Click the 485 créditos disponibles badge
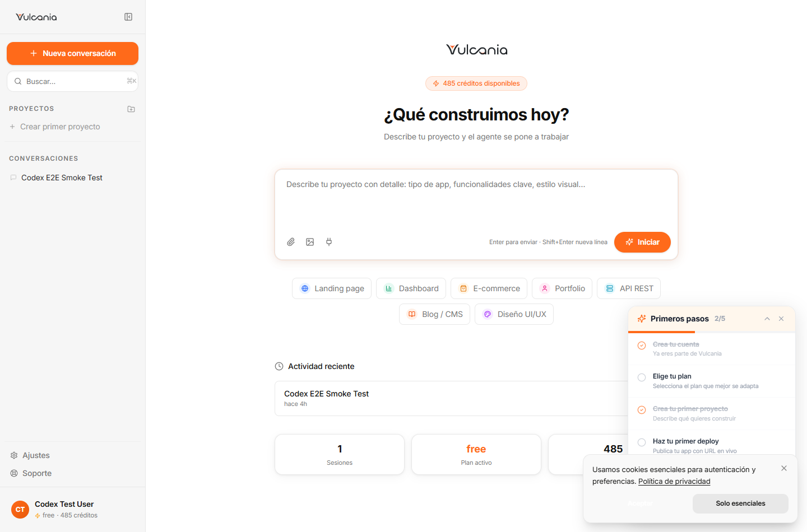Image resolution: width=807 pixels, height=532 pixels. pyautogui.click(x=476, y=83)
